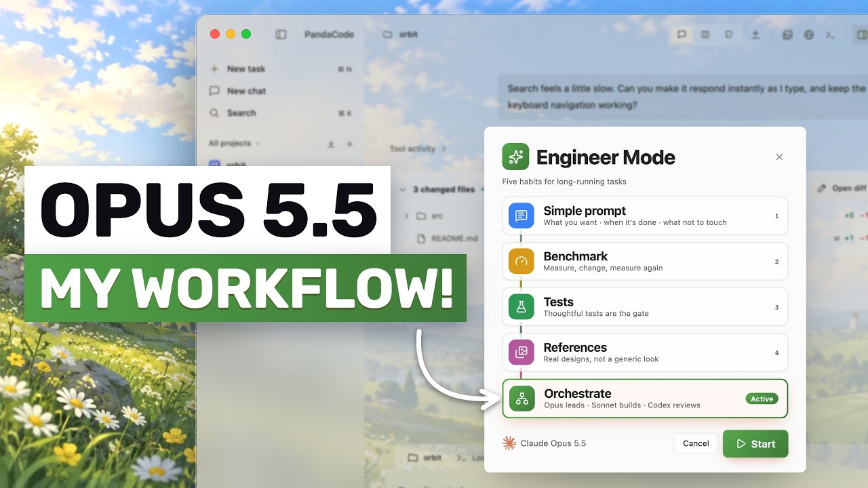Viewport: 868px width, 488px height.
Task: Expand the Tool activity section
Action: (418, 148)
